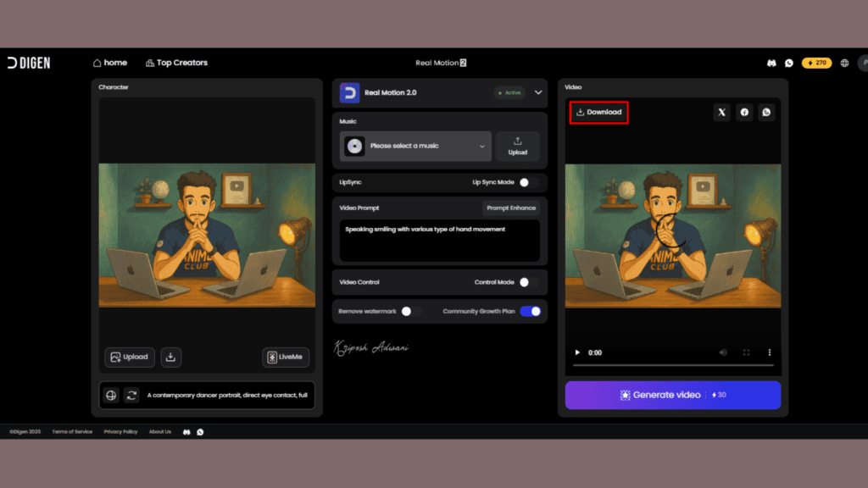Collapse the Real Motion 2.0 panel chevron
This screenshot has width=868, height=488.
tap(537, 92)
